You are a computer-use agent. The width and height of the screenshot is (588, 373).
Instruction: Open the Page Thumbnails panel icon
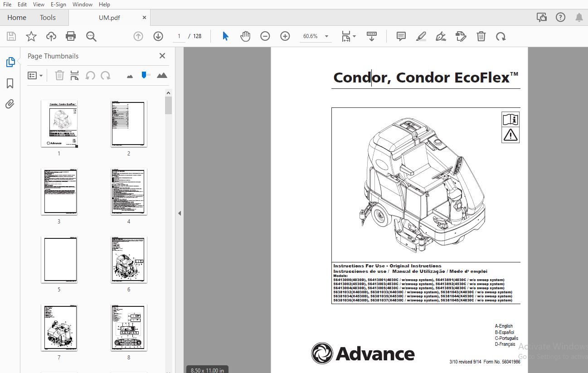click(x=10, y=62)
